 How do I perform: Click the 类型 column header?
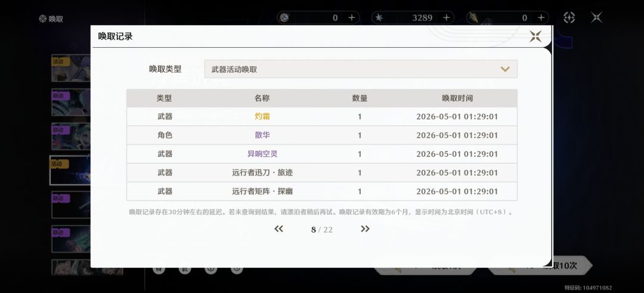point(165,98)
